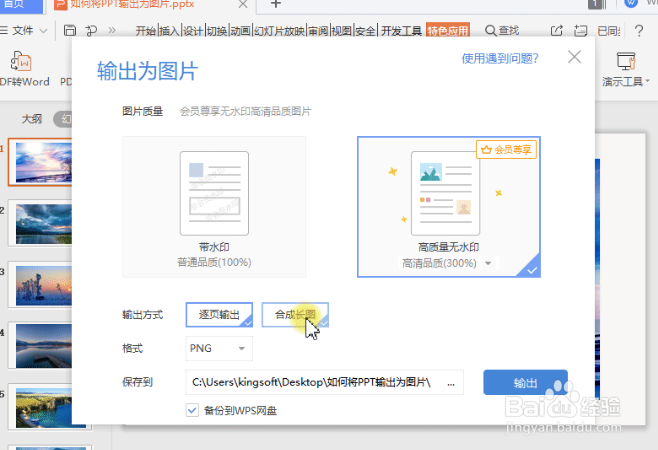Screen dimensions: 658x450
Task: Open the 插入 ribbon tab
Action: (170, 31)
